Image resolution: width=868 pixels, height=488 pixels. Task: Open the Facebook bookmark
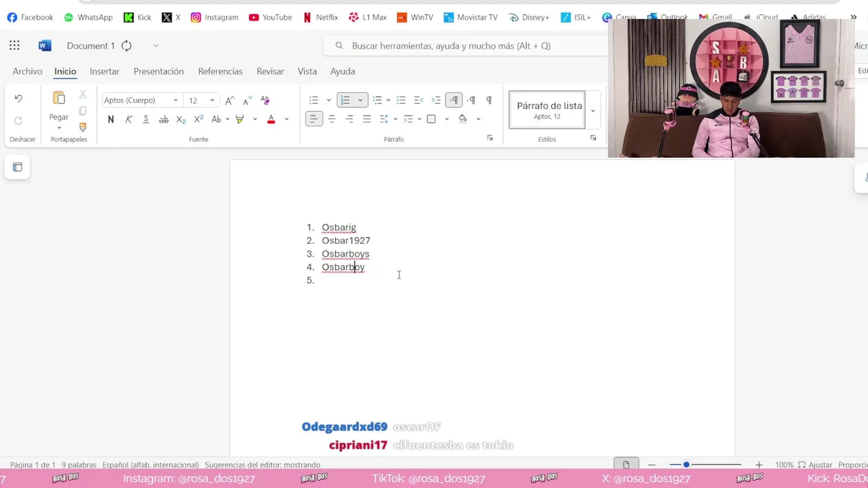[30, 17]
